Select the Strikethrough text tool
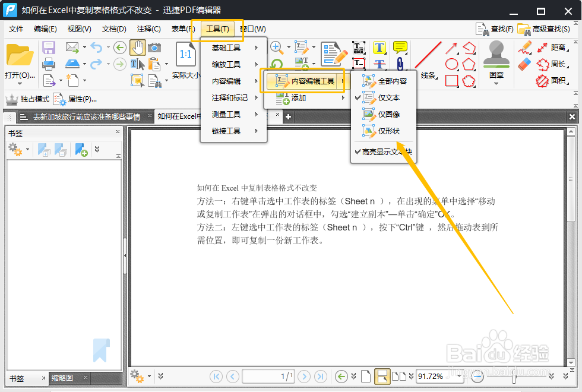The width and height of the screenshot is (582, 392). (x=379, y=64)
